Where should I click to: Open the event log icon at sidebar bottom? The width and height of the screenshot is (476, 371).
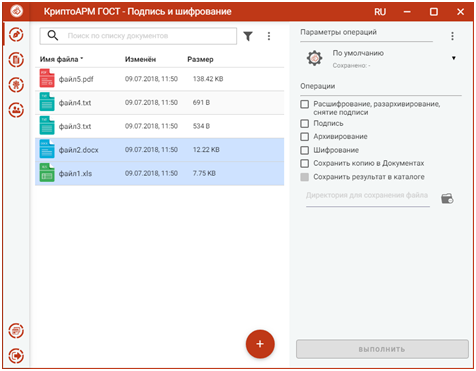(x=16, y=331)
